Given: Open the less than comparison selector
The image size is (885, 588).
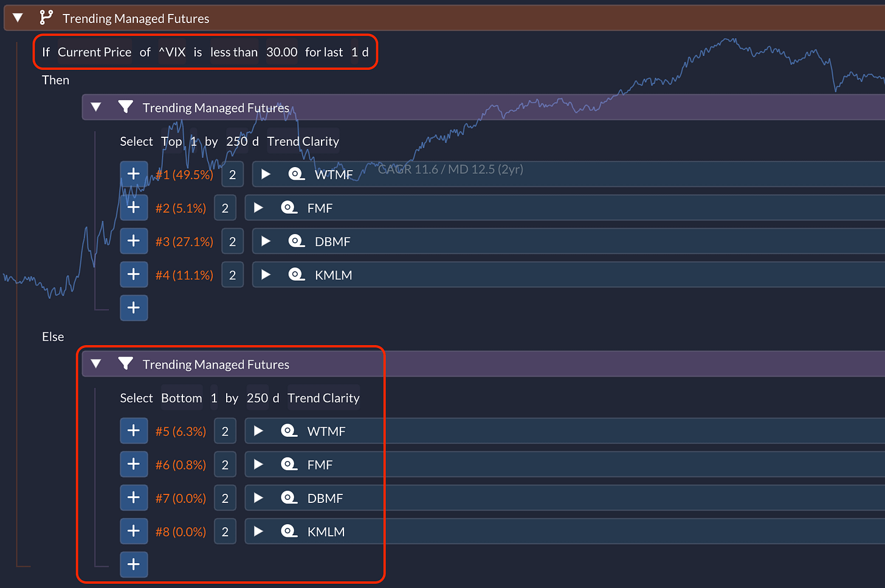Looking at the screenshot, I should tap(234, 52).
